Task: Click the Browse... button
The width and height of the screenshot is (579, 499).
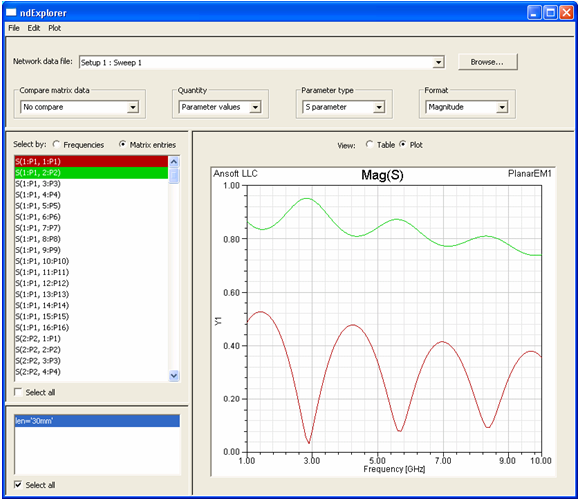Action: pyautogui.click(x=487, y=62)
